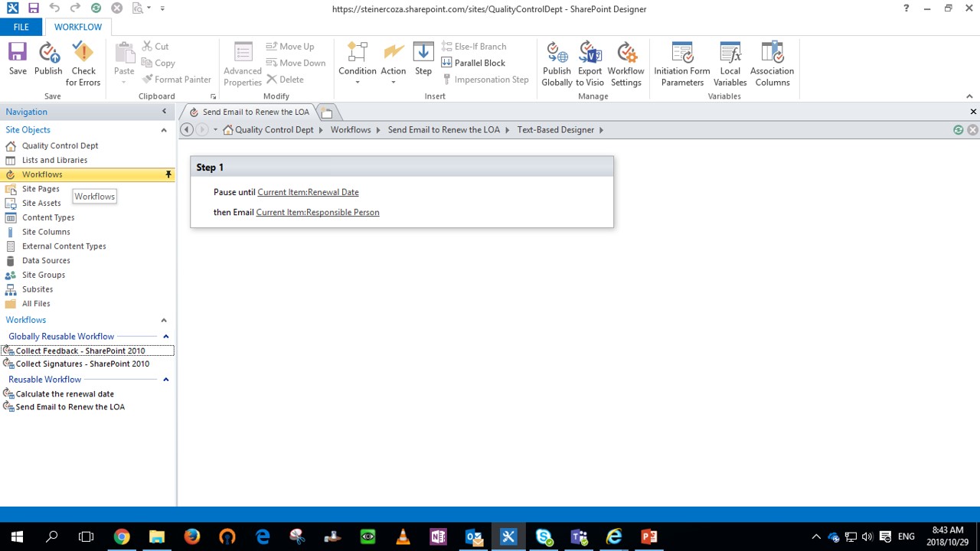Screen dimensions: 980x551
Task: Click the Refresh icon in quick access toolbar
Action: [x=96, y=8]
